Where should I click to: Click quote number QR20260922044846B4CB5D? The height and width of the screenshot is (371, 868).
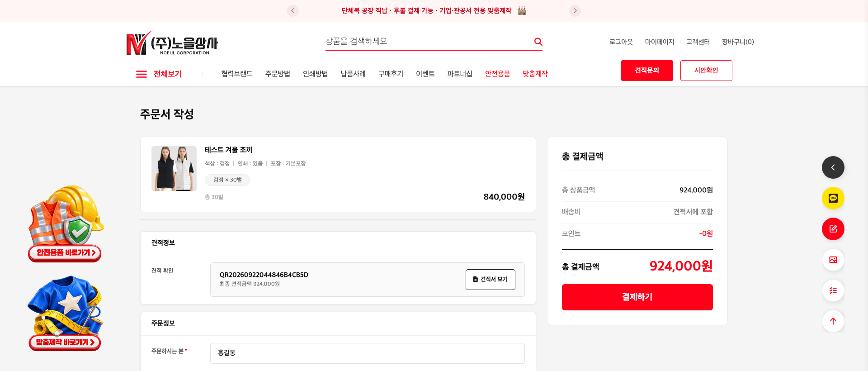[264, 275]
